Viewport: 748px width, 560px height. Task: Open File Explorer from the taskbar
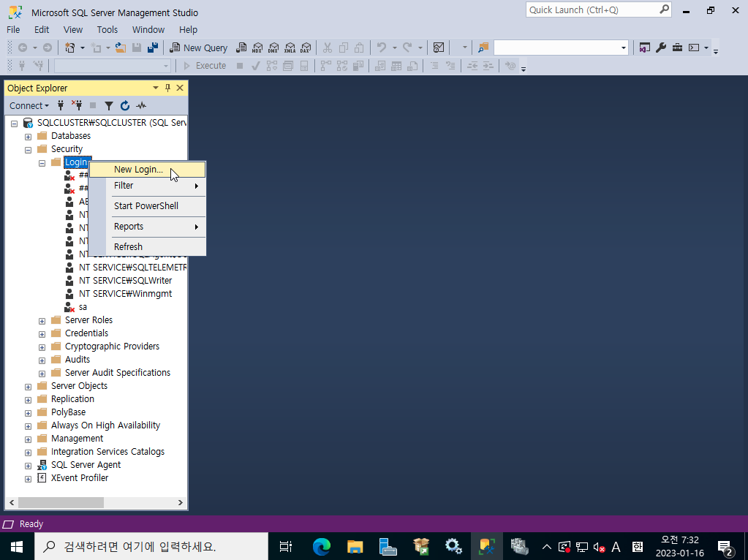(355, 547)
